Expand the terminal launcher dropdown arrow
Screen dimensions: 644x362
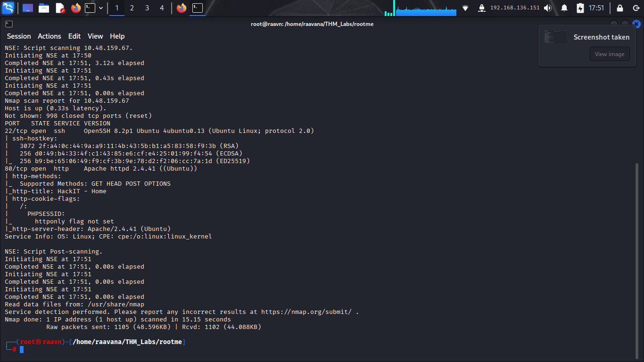[101, 8]
